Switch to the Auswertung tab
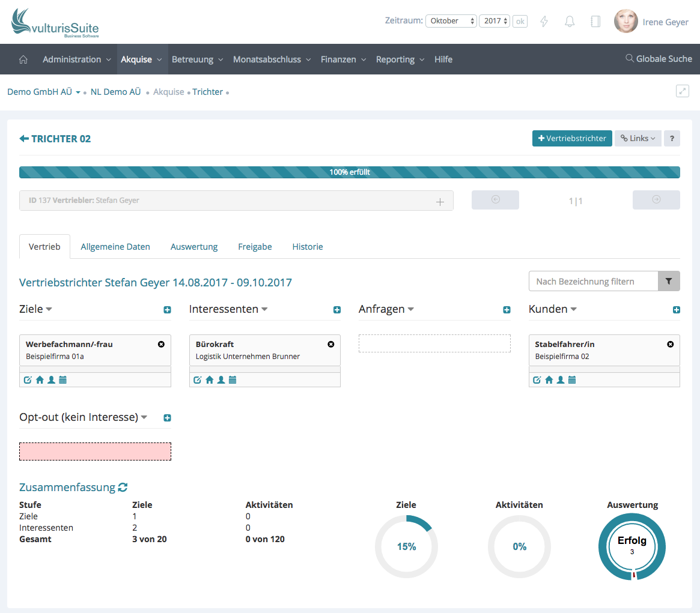This screenshot has width=700, height=613. 194,247
